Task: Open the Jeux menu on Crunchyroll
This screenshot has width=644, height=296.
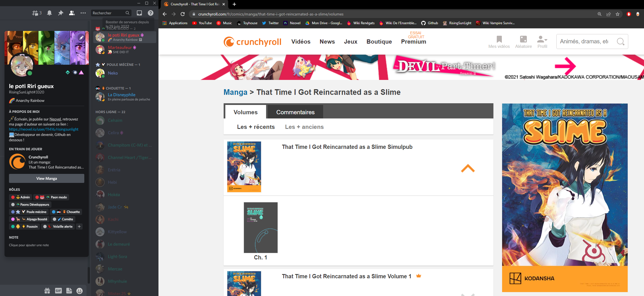Action: click(x=351, y=41)
